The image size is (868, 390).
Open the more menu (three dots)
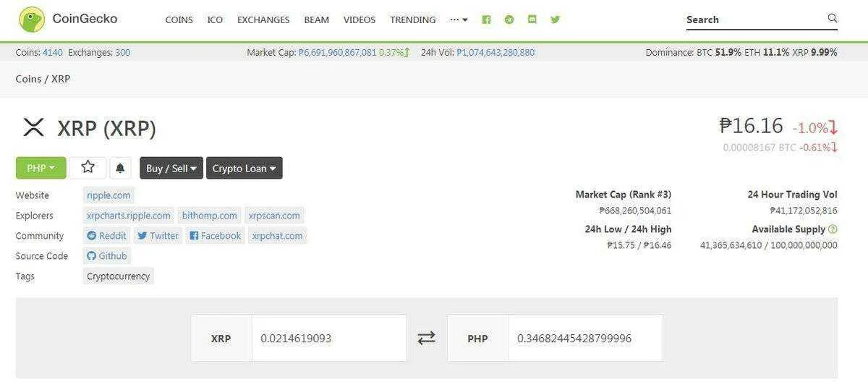click(459, 20)
